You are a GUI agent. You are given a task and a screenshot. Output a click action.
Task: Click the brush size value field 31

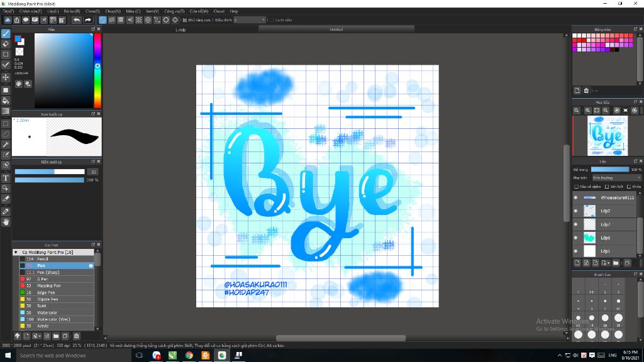(x=93, y=172)
